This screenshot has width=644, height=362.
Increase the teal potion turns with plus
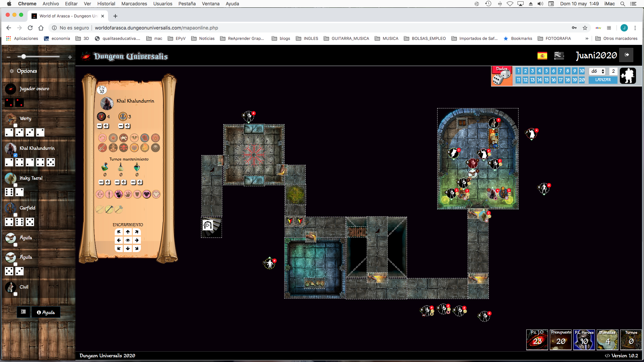click(x=140, y=182)
